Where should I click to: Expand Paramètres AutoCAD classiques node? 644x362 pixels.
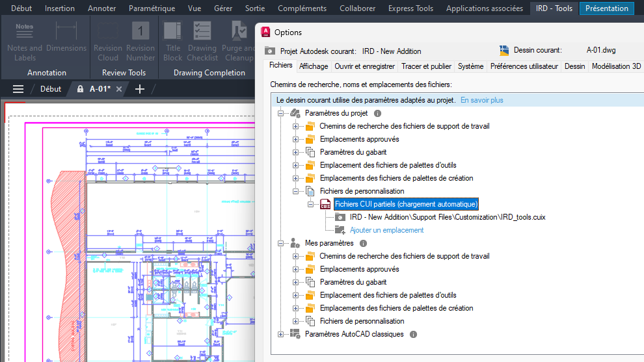tap(280, 335)
